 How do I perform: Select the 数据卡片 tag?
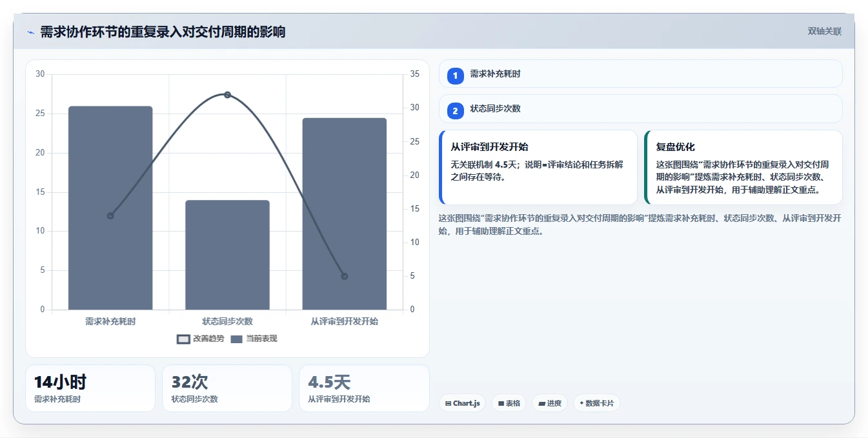click(596, 403)
